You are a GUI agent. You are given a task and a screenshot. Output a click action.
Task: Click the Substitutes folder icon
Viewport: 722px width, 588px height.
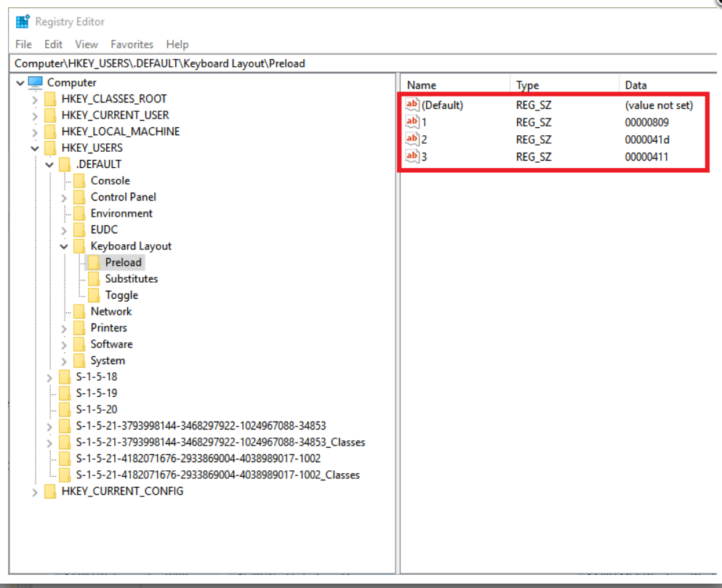[94, 278]
